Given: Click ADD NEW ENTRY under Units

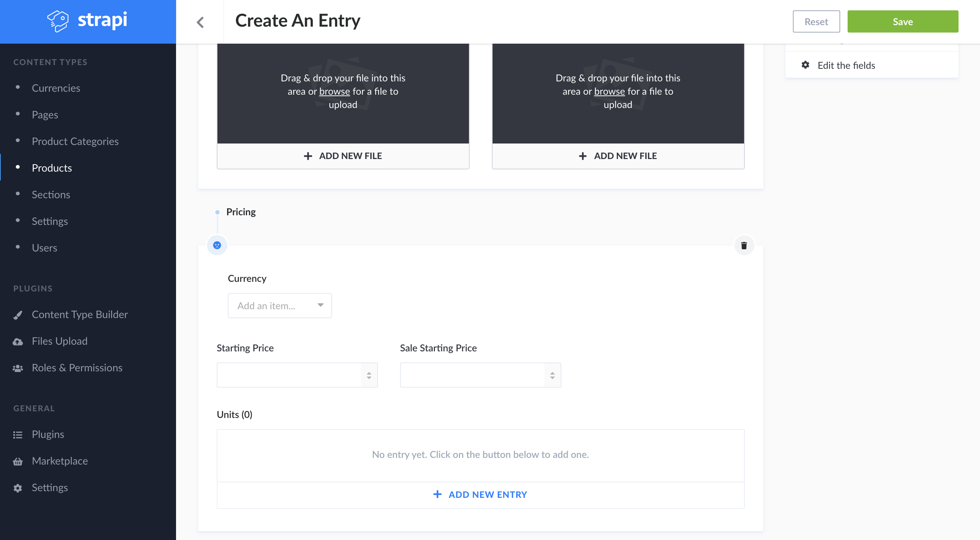Looking at the screenshot, I should [x=480, y=494].
